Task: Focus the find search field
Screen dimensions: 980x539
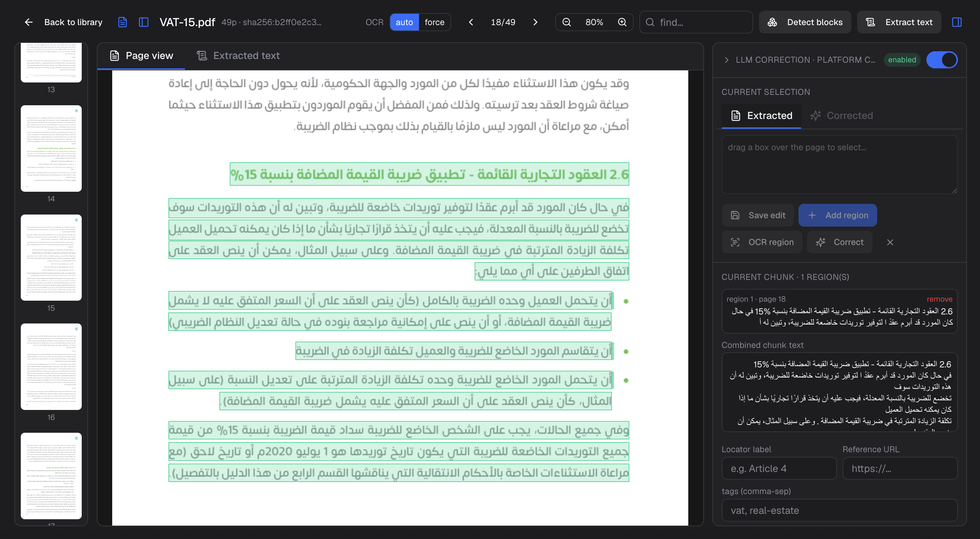Action: pos(696,22)
